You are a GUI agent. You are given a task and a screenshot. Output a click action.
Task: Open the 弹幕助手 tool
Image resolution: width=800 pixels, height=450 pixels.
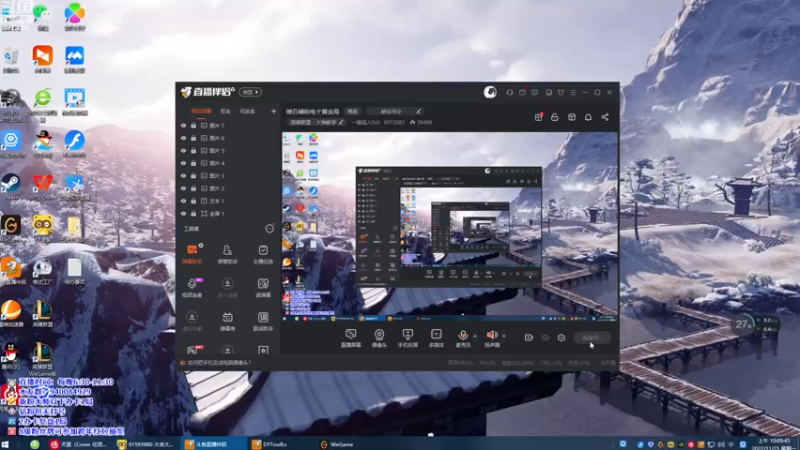pyautogui.click(x=192, y=254)
